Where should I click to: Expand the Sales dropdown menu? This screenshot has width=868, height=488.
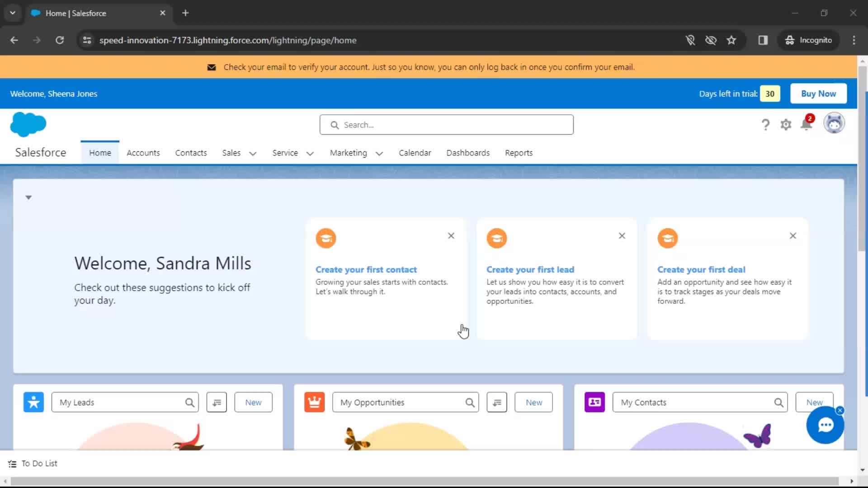(252, 153)
